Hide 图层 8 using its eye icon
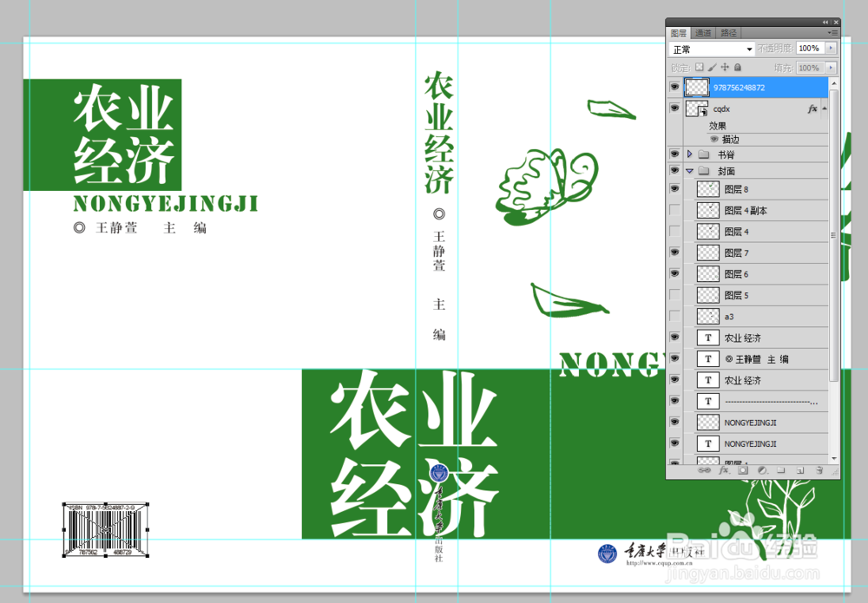The image size is (868, 603). (x=674, y=188)
